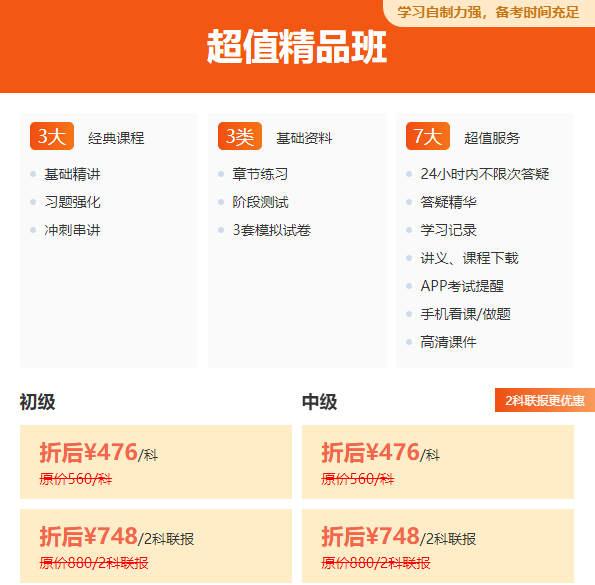Select the 3类 orange badge
595x585 pixels.
tap(240, 136)
